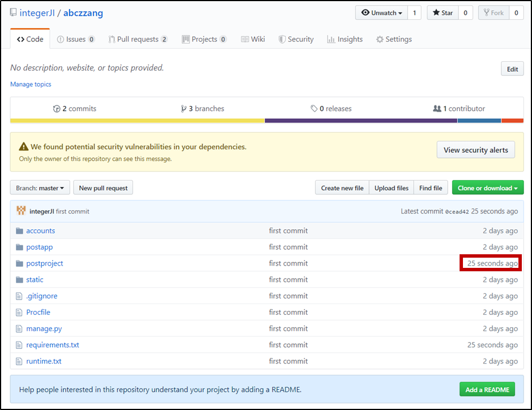Screen dimensions: 532x410
Task: Open the Unwatch dropdown button
Action: point(381,13)
